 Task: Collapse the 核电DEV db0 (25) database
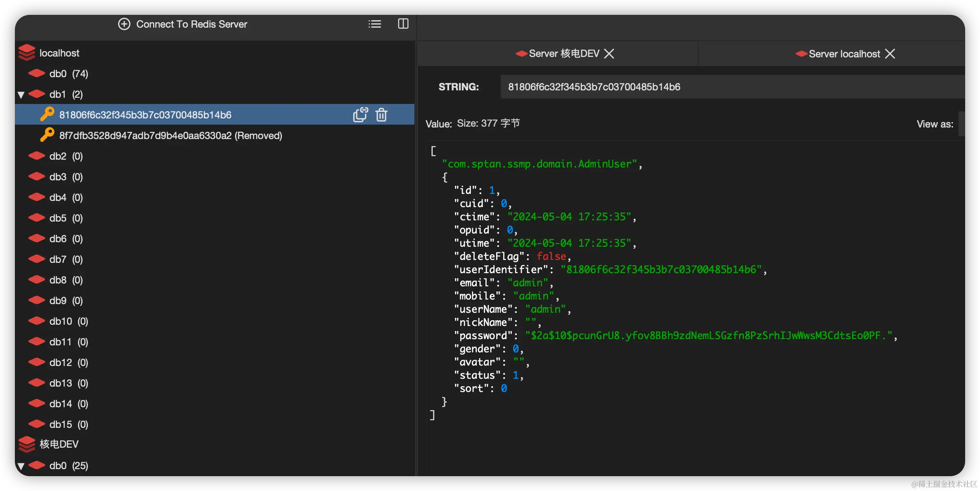coord(21,466)
